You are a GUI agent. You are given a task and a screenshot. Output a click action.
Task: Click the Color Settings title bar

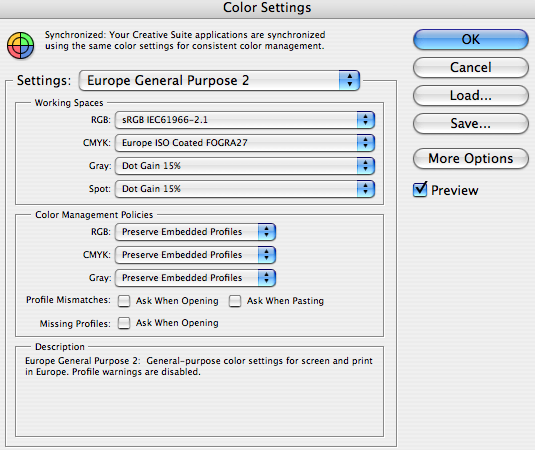coord(268,8)
